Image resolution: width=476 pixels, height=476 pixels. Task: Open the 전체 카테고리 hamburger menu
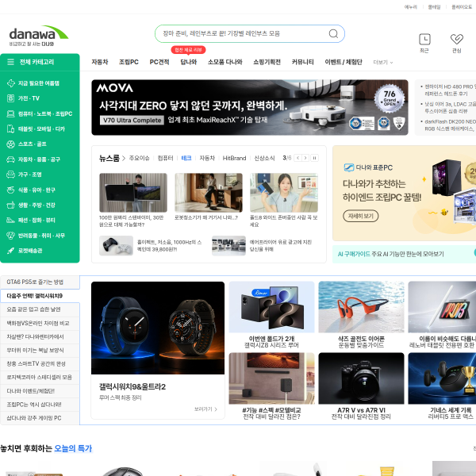(x=10, y=62)
